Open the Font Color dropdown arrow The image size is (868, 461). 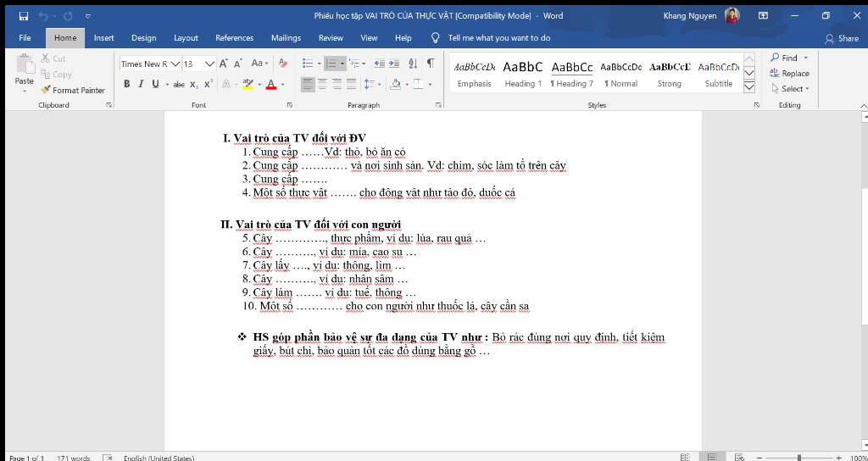coord(282,85)
